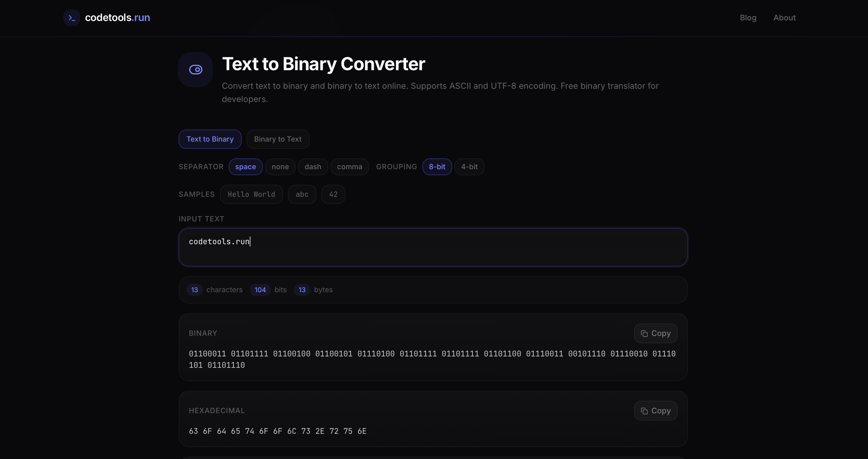
Task: Insert the 42 sample text
Action: [333, 194]
